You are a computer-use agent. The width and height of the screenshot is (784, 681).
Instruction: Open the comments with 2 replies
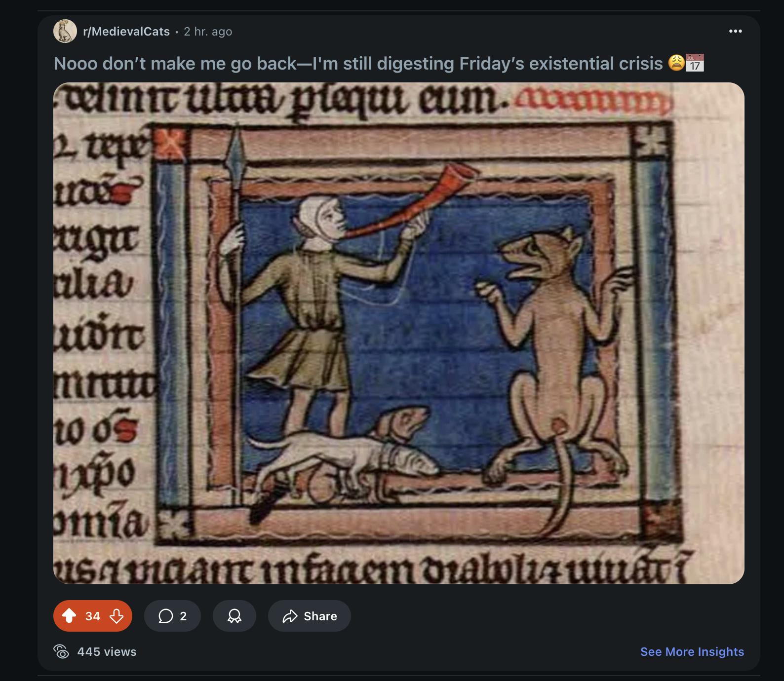(x=172, y=616)
